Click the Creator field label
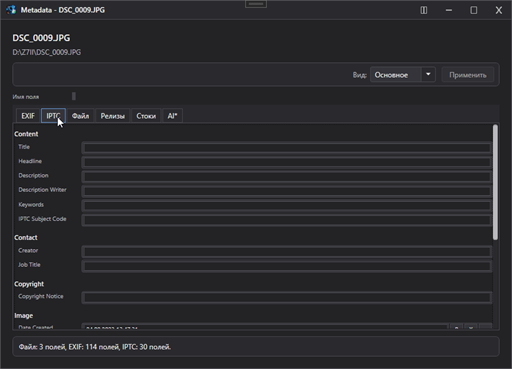 coord(28,250)
